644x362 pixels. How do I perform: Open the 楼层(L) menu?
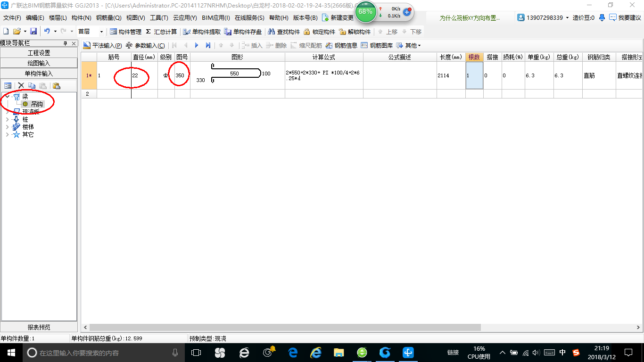[x=58, y=18]
